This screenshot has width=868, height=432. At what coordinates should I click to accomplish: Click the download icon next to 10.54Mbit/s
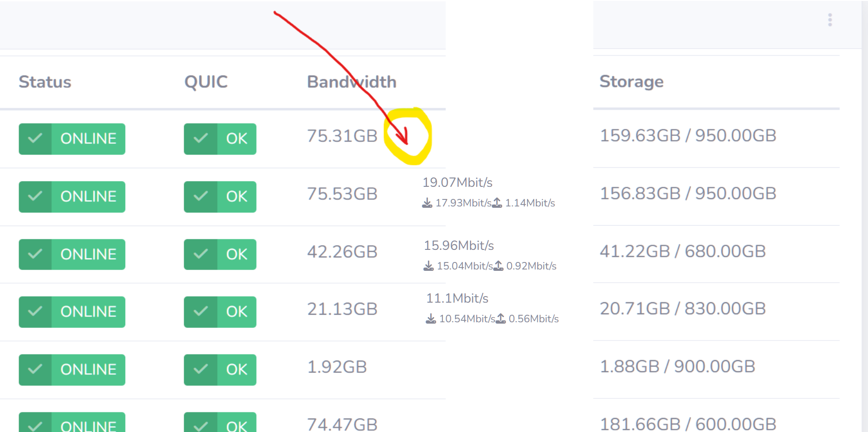431,319
